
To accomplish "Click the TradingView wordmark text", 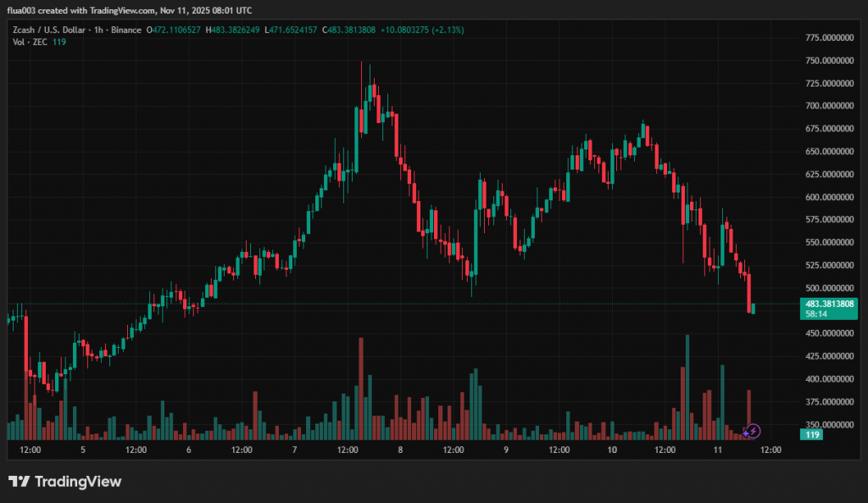I will click(x=77, y=482).
